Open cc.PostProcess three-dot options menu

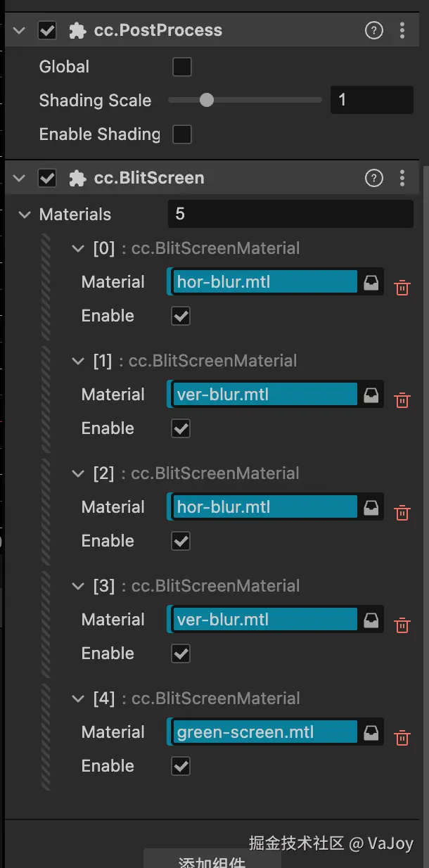[x=402, y=30]
